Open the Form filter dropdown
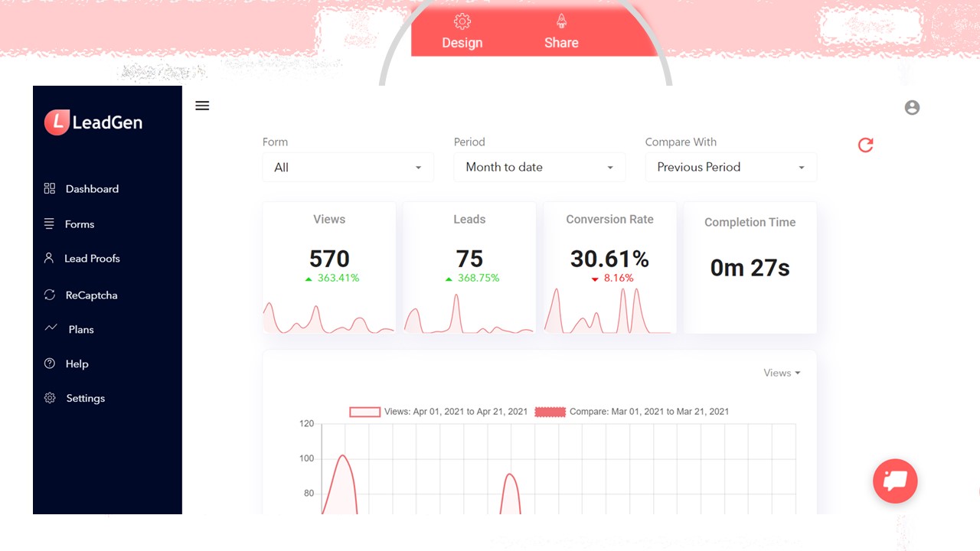The height and width of the screenshot is (551, 980). 348,167
